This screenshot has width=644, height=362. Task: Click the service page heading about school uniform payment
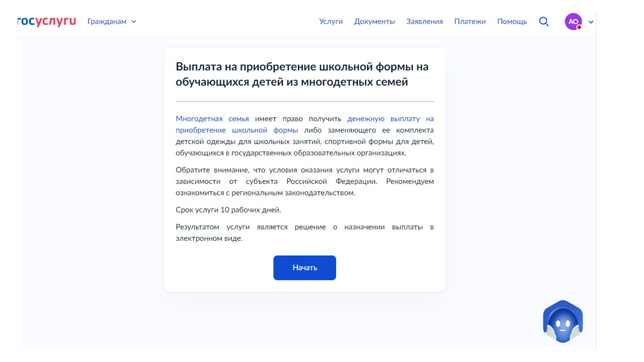click(302, 73)
